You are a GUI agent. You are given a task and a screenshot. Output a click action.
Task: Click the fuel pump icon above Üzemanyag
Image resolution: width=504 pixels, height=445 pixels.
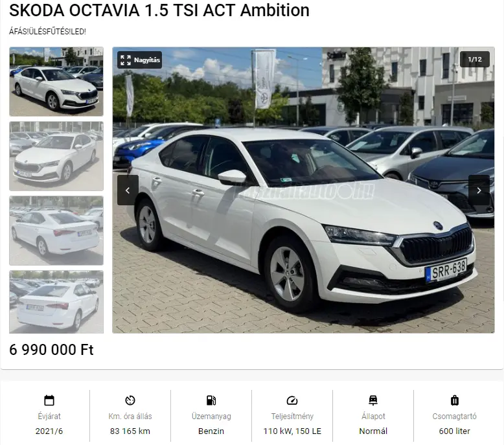point(211,400)
